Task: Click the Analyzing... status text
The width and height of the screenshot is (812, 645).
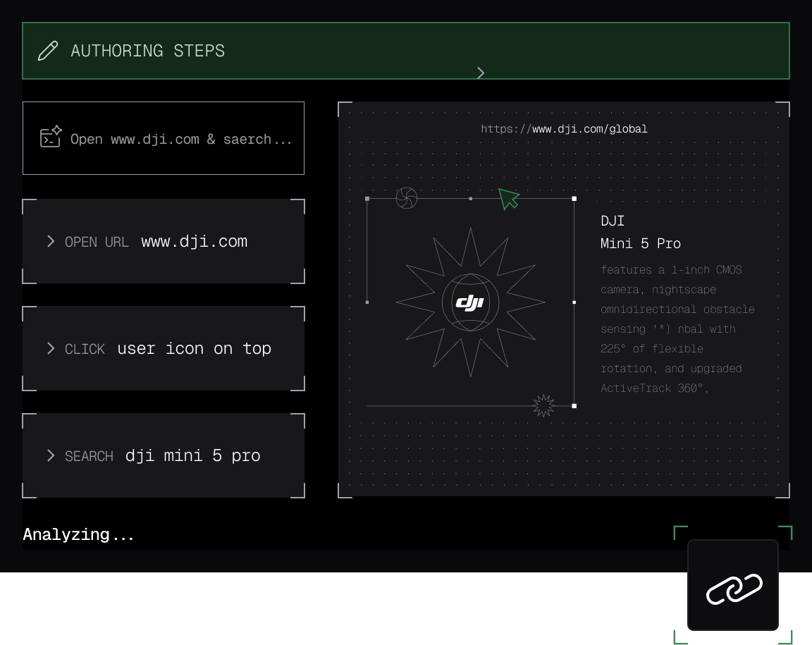Action: [78, 534]
